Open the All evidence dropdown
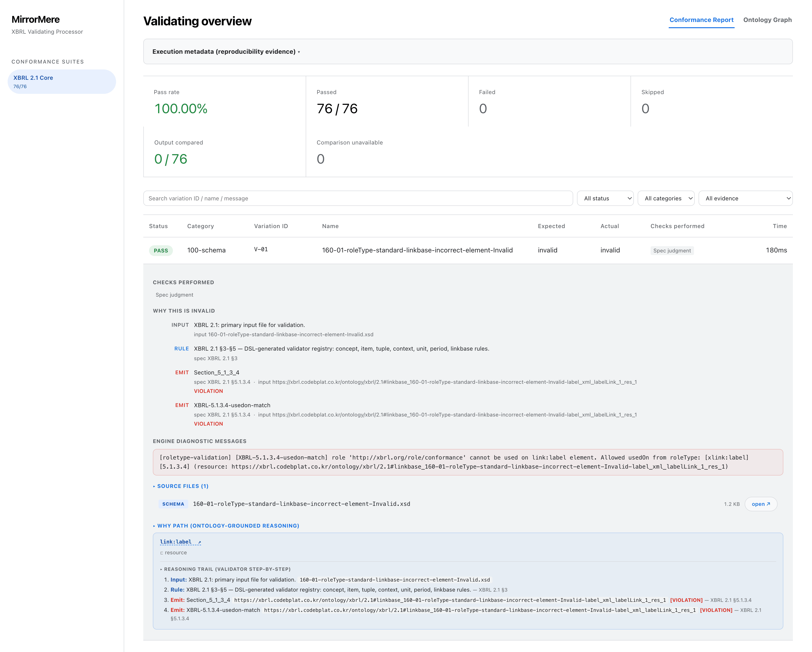Screen dimensions: 812x652 [x=745, y=198]
